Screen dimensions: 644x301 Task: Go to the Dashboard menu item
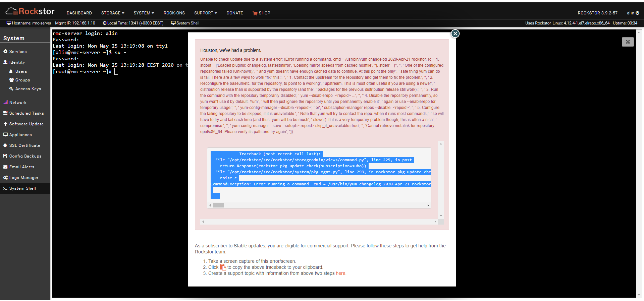click(79, 13)
